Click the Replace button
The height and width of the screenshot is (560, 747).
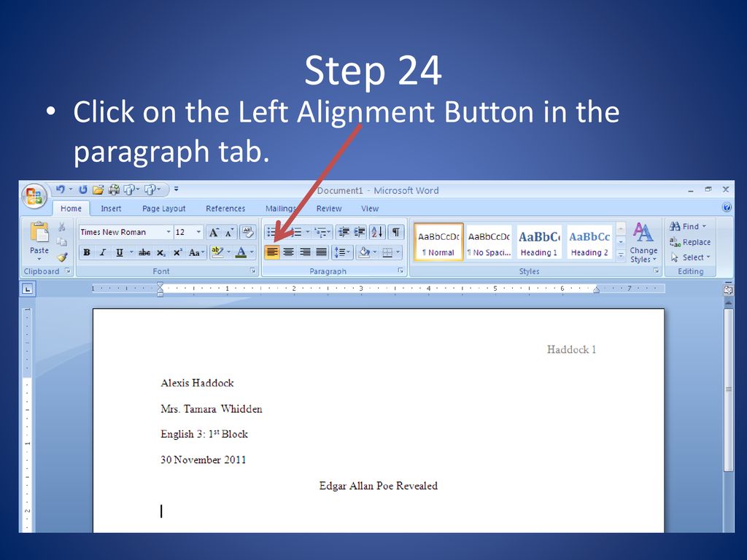pyautogui.click(x=690, y=242)
